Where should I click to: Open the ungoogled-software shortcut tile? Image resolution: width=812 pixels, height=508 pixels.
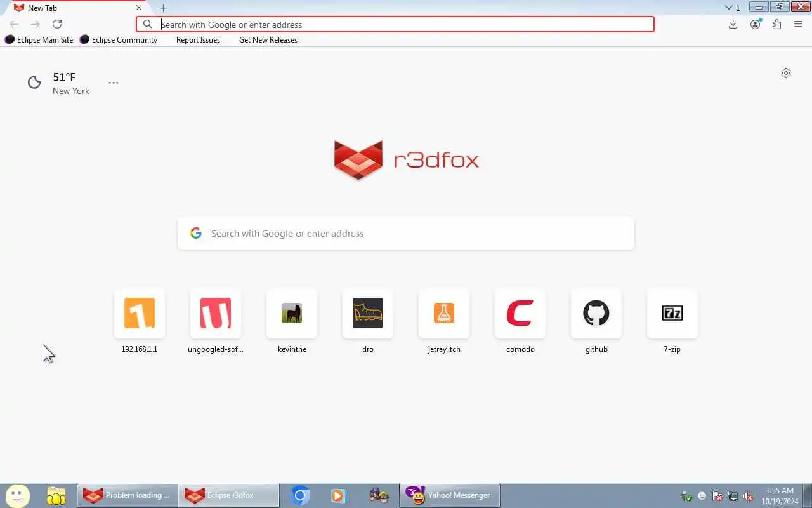pyautogui.click(x=216, y=321)
